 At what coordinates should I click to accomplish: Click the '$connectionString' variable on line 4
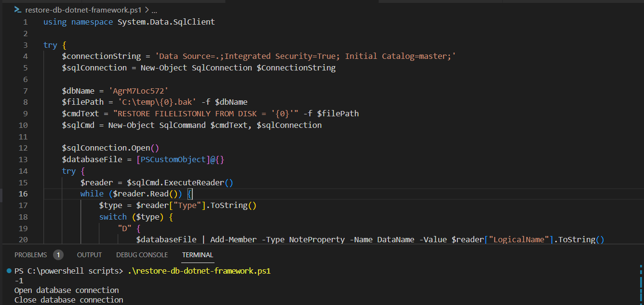pos(101,56)
